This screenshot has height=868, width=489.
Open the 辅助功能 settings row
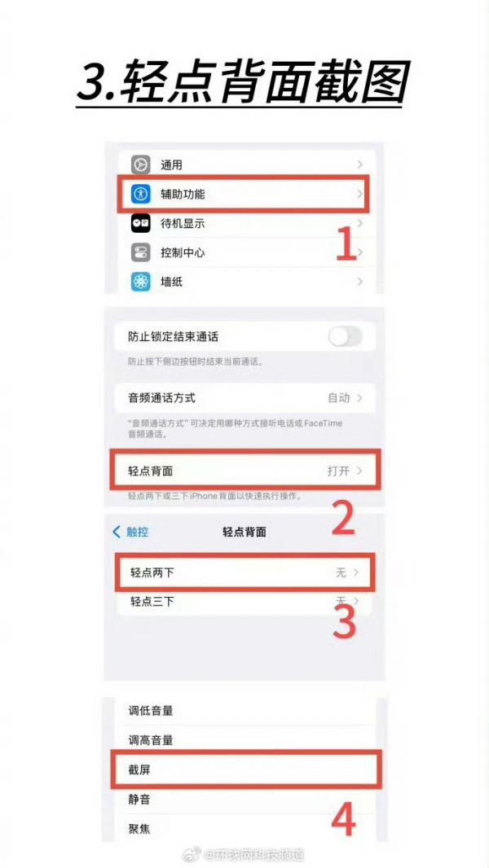(243, 194)
